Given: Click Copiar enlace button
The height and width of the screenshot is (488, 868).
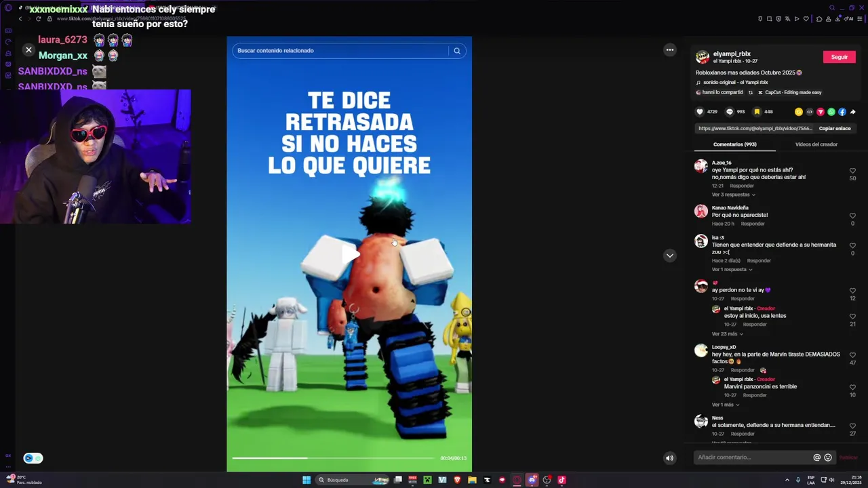Looking at the screenshot, I should 835,128.
